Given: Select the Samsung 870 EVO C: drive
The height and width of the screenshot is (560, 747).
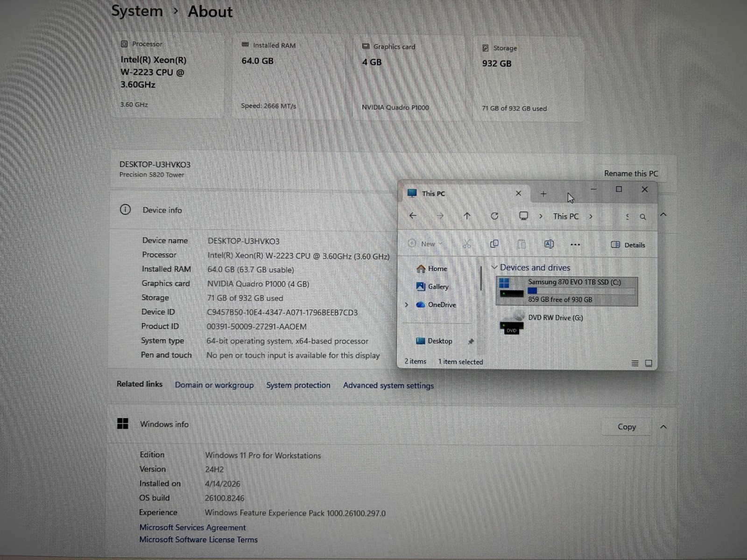Looking at the screenshot, I should [x=567, y=291].
